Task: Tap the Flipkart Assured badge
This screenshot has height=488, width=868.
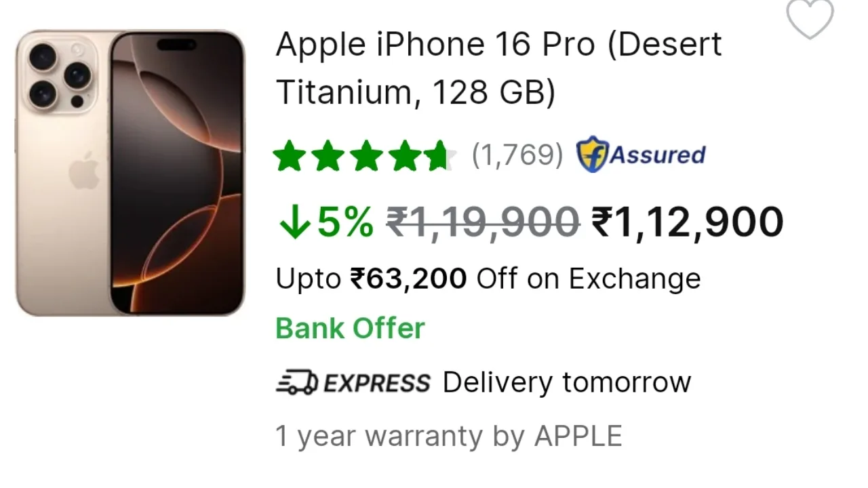Action: (641, 155)
